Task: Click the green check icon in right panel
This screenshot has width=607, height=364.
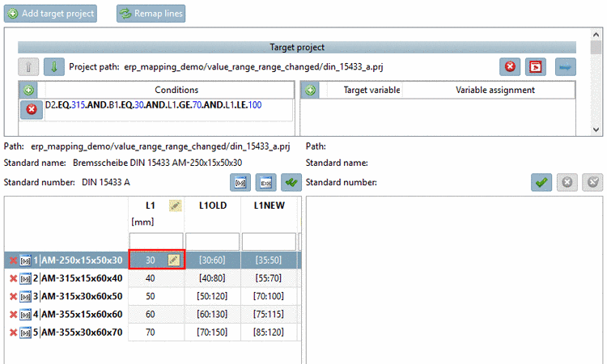Action: pos(541,182)
